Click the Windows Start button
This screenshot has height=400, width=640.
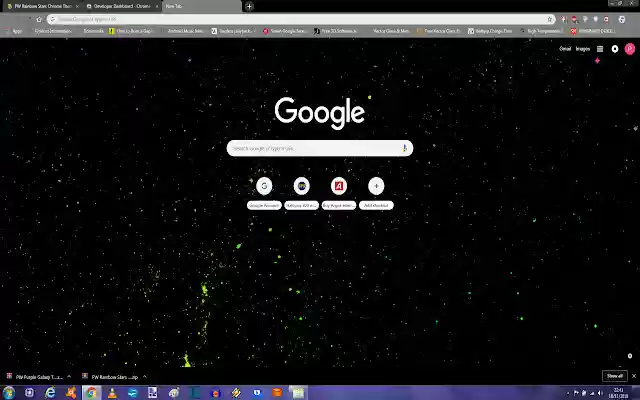(x=9, y=393)
